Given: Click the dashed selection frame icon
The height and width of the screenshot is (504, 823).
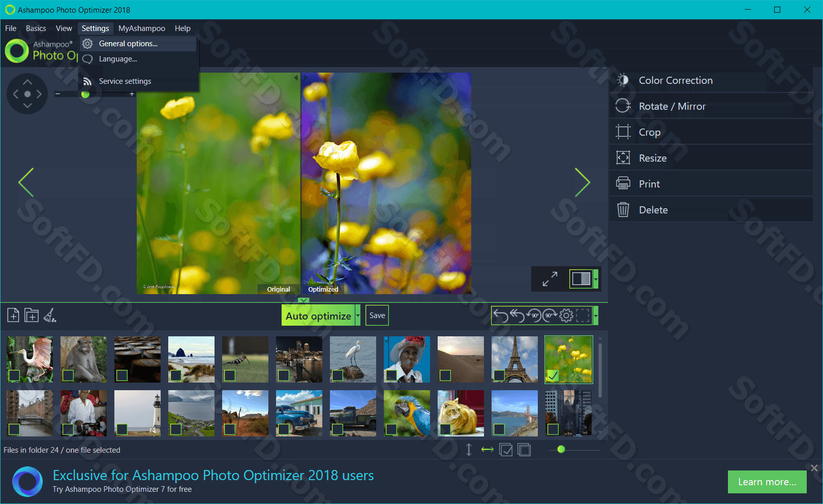Looking at the screenshot, I should coord(583,316).
